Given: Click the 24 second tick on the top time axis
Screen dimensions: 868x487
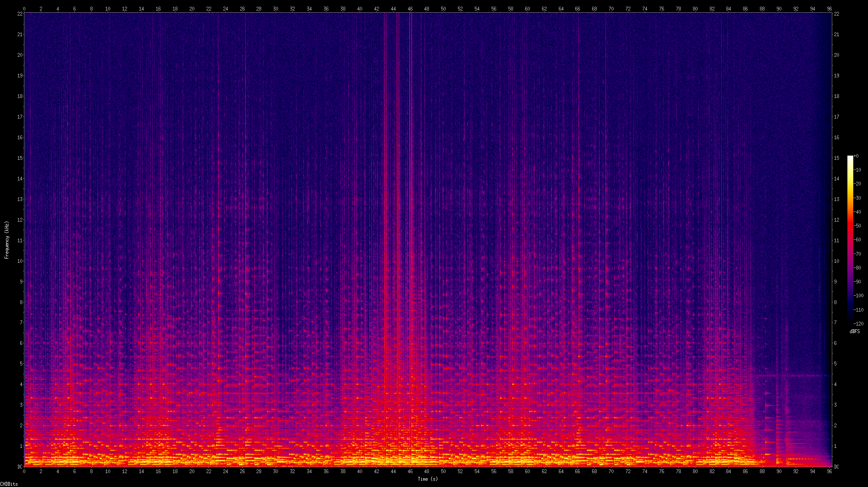Looking at the screenshot, I should click(x=225, y=8).
